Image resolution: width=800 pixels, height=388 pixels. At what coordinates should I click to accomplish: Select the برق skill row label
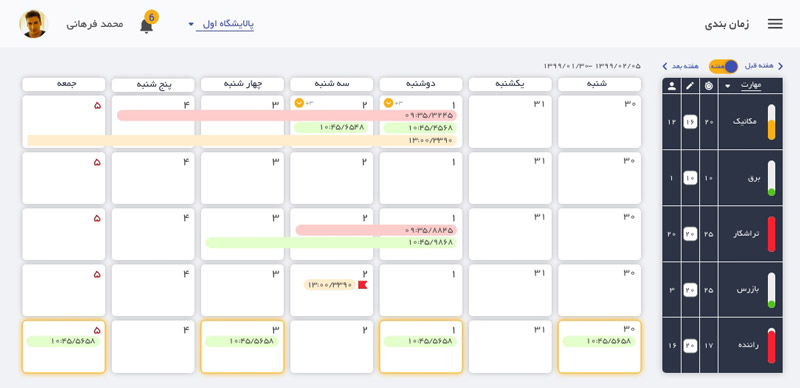pos(754,178)
